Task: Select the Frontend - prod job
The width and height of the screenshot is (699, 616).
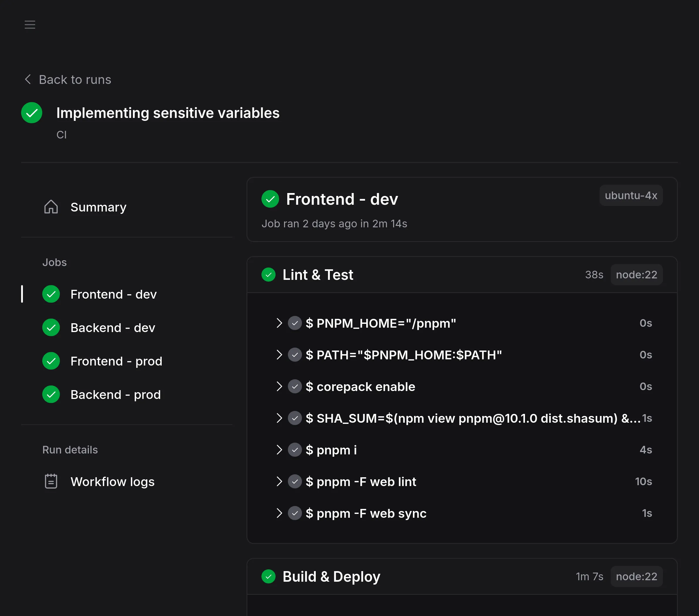Action: [x=116, y=361]
